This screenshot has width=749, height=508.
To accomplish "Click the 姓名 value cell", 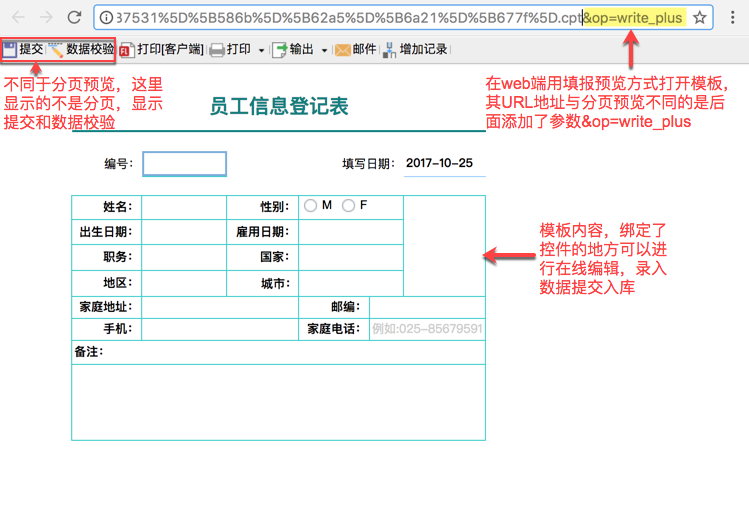I will [x=184, y=207].
